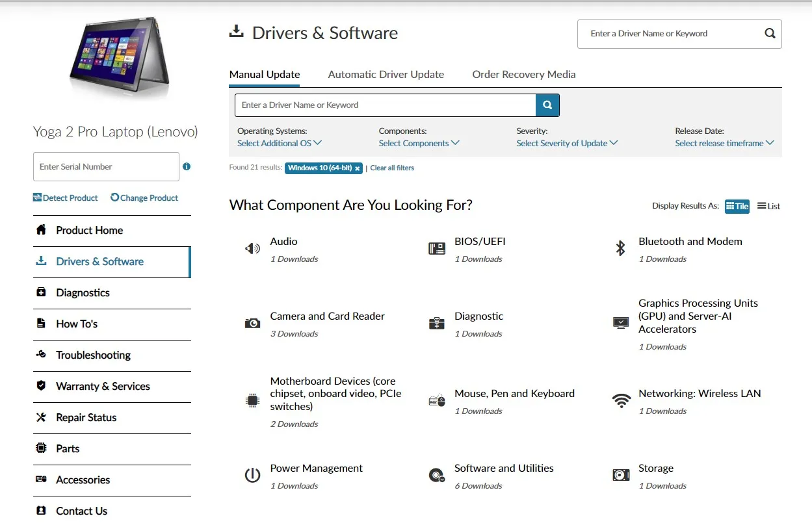Open Drivers & Software in sidebar
This screenshot has height=527, width=812.
tap(112, 262)
